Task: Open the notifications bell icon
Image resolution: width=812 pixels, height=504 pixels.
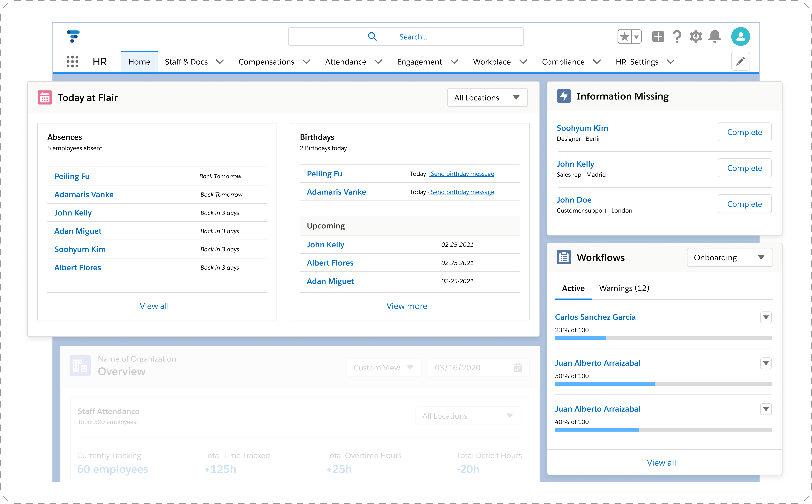Action: point(715,37)
